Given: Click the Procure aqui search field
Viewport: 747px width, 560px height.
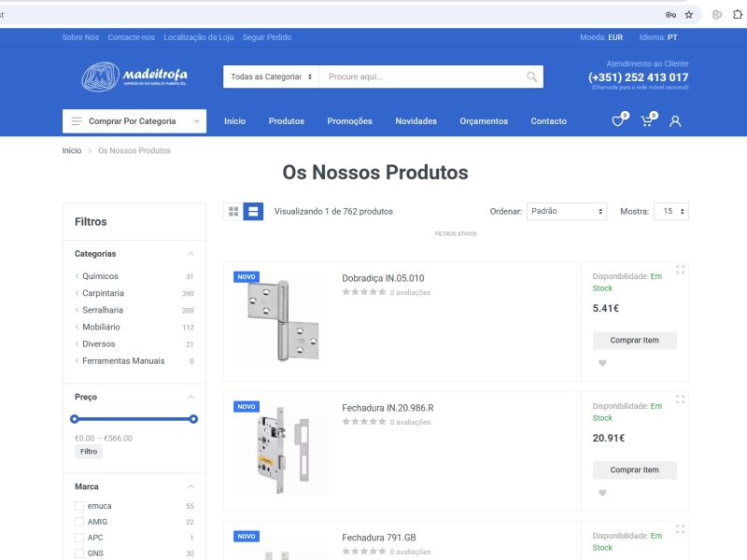Looking at the screenshot, I should point(423,77).
